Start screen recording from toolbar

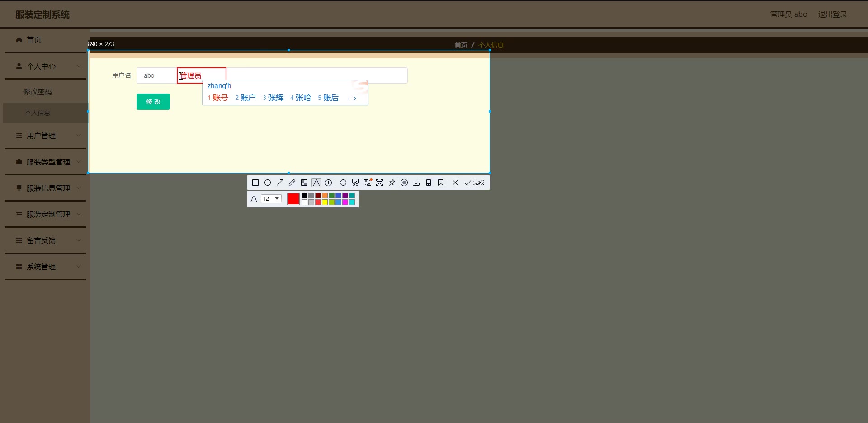404,183
